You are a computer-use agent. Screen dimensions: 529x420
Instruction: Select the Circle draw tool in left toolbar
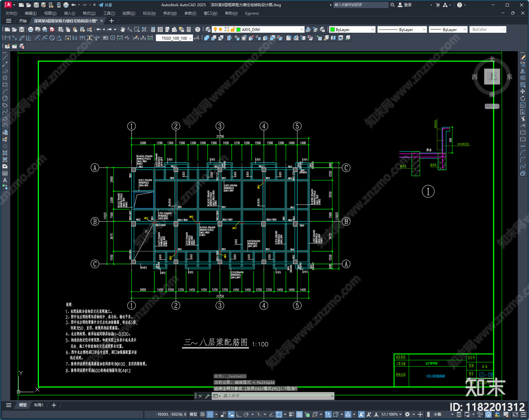pos(5,98)
